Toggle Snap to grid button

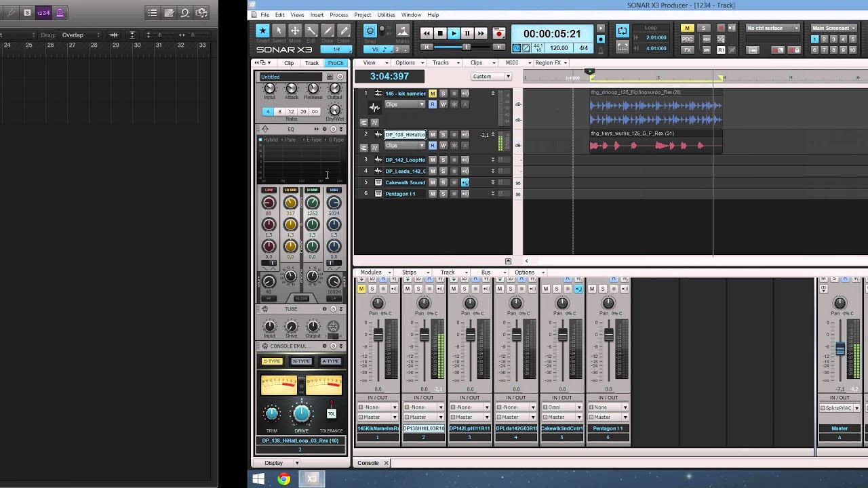370,31
